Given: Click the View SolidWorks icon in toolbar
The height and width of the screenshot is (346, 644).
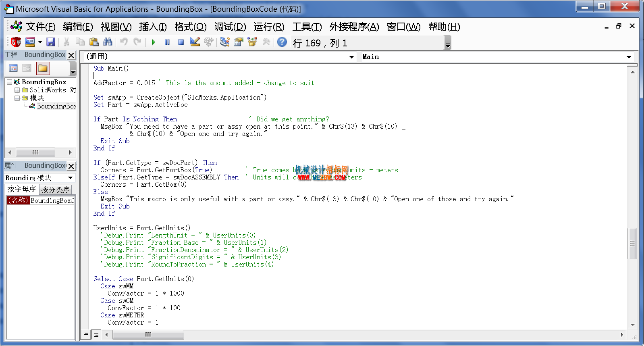Looking at the screenshot, I should pos(16,42).
